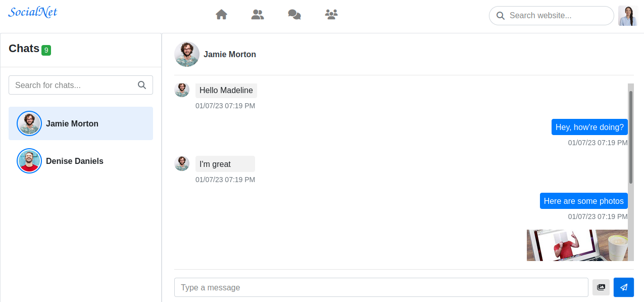The width and height of the screenshot is (644, 302).
Task: Click Jamie Morton's avatar in chat header
Action: (x=187, y=54)
